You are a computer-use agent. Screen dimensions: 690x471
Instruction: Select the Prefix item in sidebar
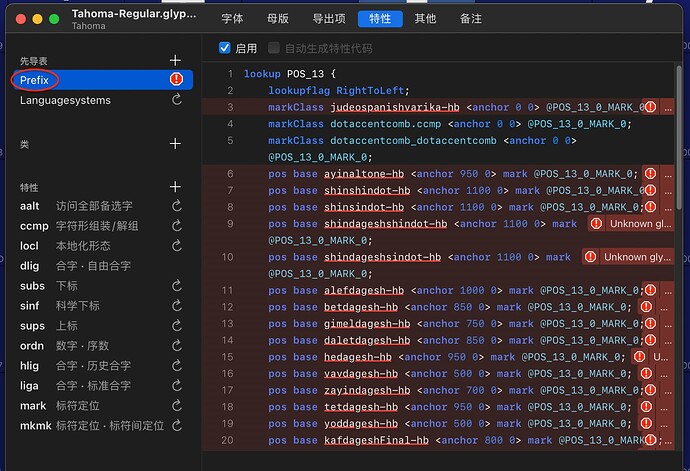click(x=35, y=79)
